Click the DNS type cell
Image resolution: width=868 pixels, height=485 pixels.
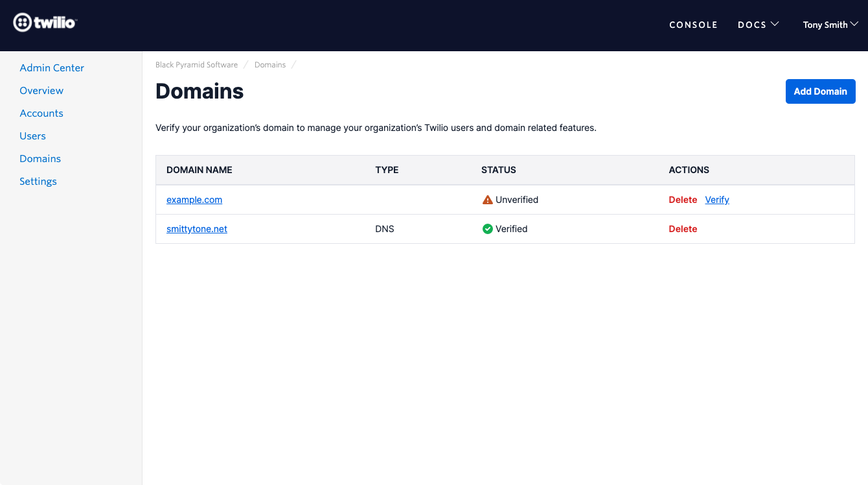[385, 229]
